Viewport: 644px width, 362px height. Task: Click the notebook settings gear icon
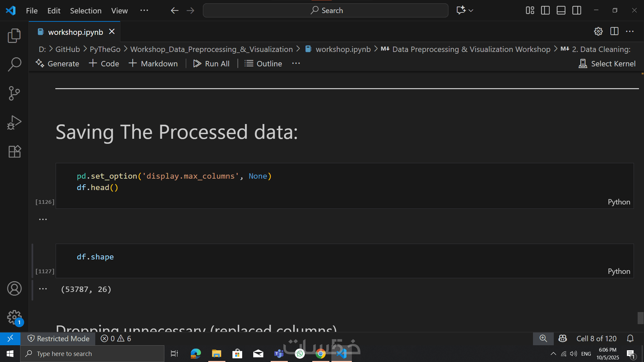point(598,32)
